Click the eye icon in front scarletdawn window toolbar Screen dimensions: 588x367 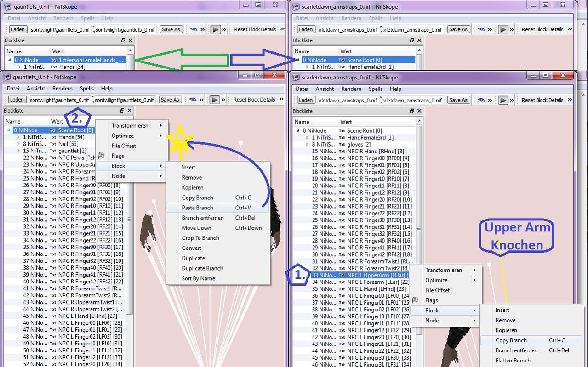pos(481,100)
